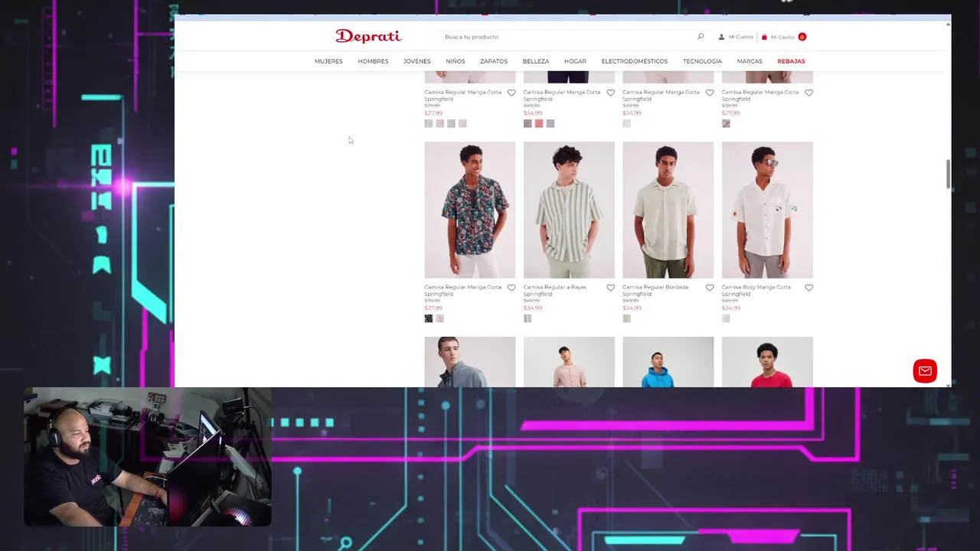Open the floral print shirt product image
This screenshot has width=980, height=551.
coord(470,210)
